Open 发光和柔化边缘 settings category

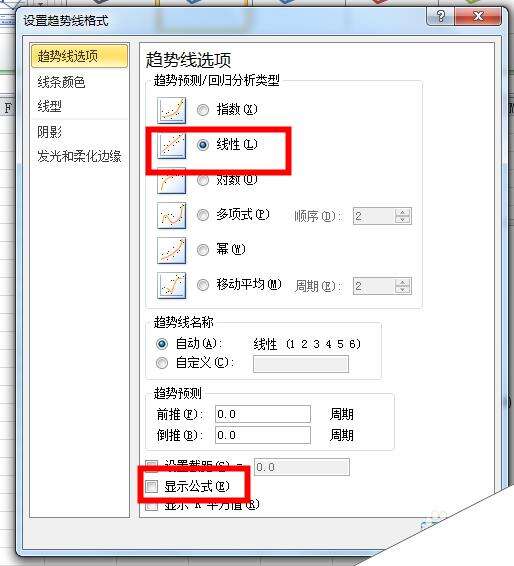click(x=79, y=156)
